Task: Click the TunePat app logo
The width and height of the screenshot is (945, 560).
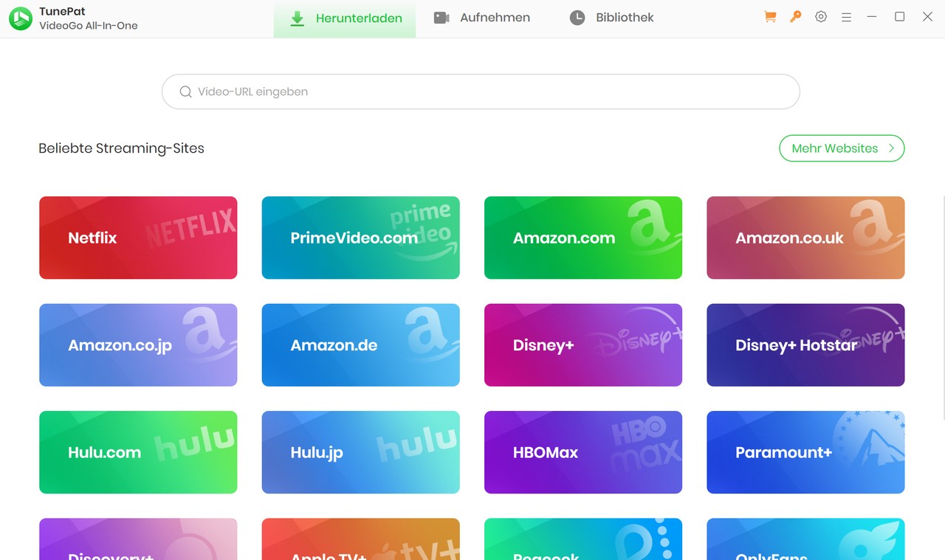Action: 21,18
